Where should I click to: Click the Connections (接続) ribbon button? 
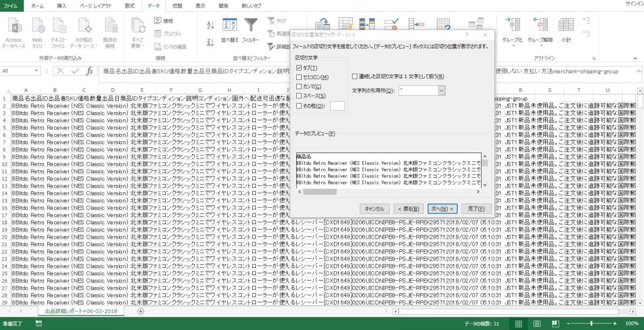pos(164,21)
